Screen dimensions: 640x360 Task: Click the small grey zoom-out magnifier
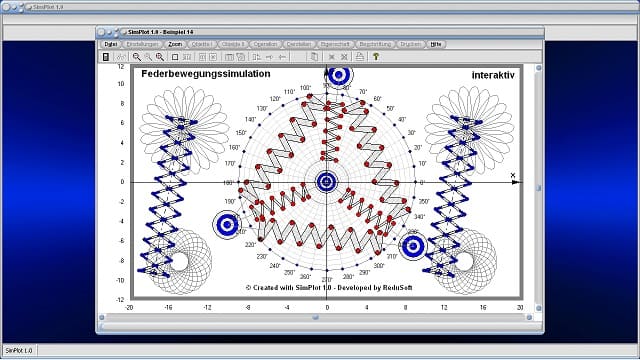click(148, 57)
